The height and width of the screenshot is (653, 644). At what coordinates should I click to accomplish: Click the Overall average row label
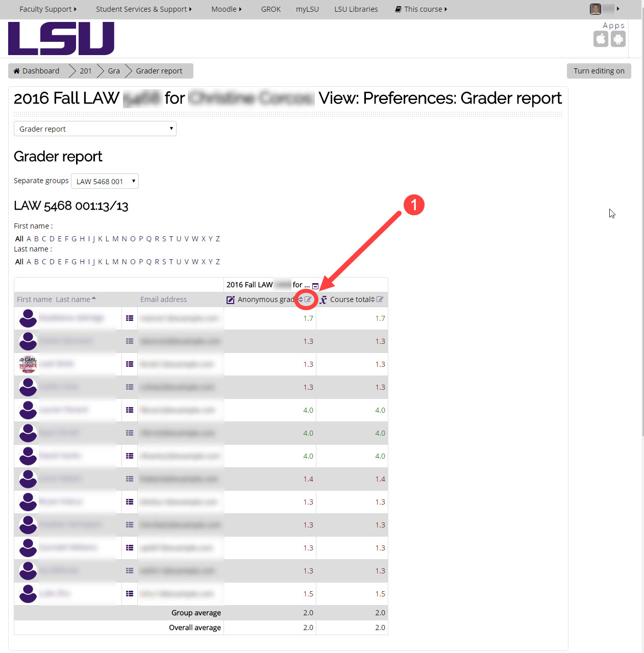tap(195, 627)
